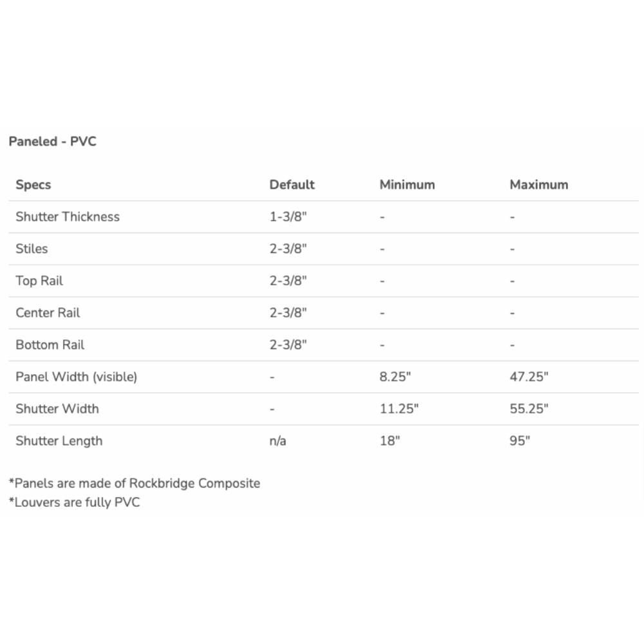Image resolution: width=644 pixels, height=644 pixels.
Task: Click the Stiles row label
Action: (32, 249)
